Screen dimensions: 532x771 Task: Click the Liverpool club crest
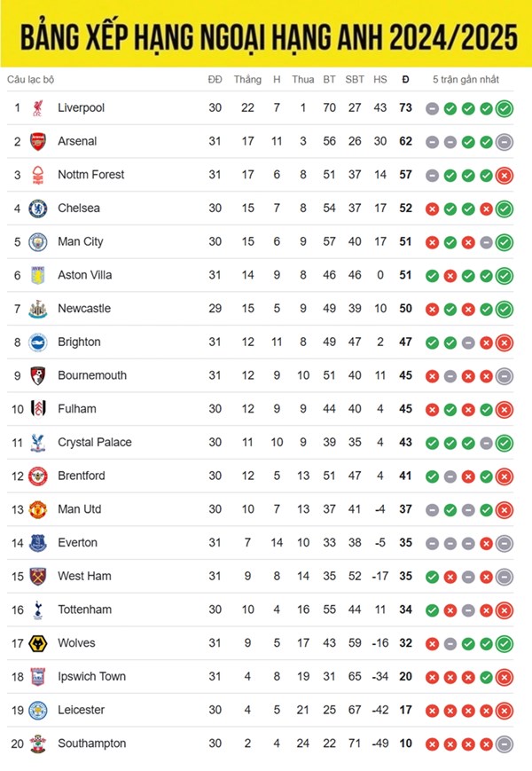[x=38, y=108]
